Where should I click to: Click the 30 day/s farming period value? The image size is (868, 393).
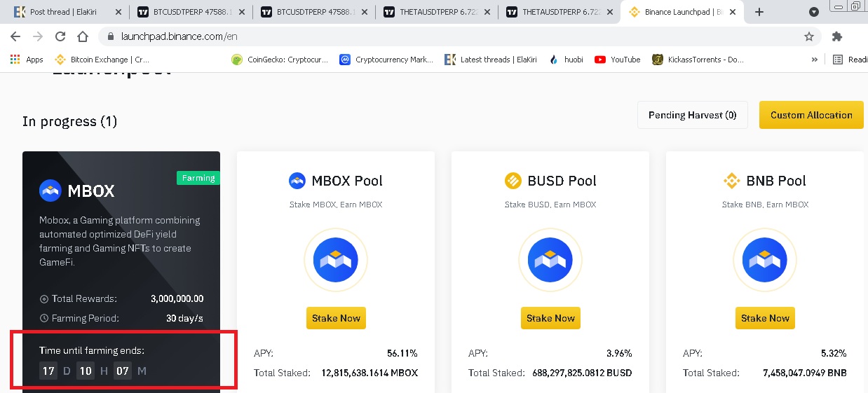click(x=184, y=318)
